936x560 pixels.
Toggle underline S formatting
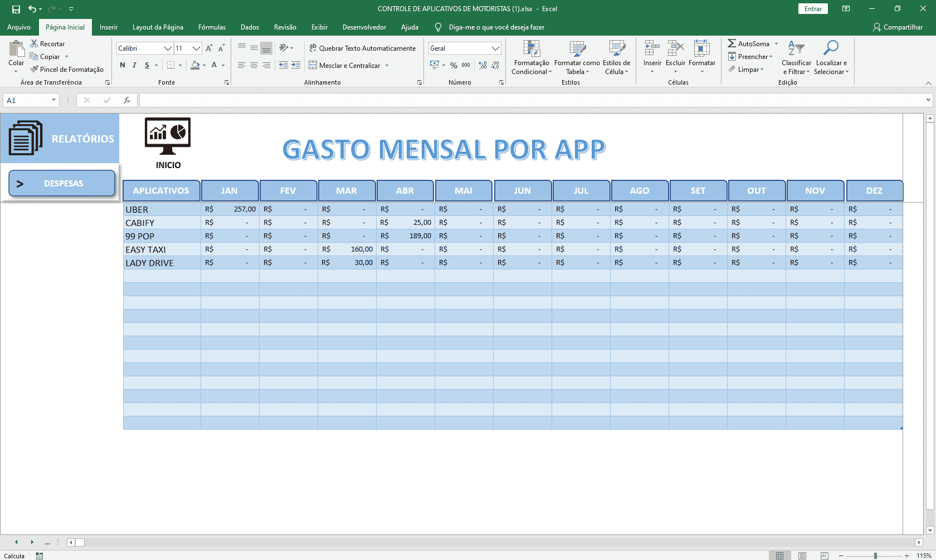(147, 65)
